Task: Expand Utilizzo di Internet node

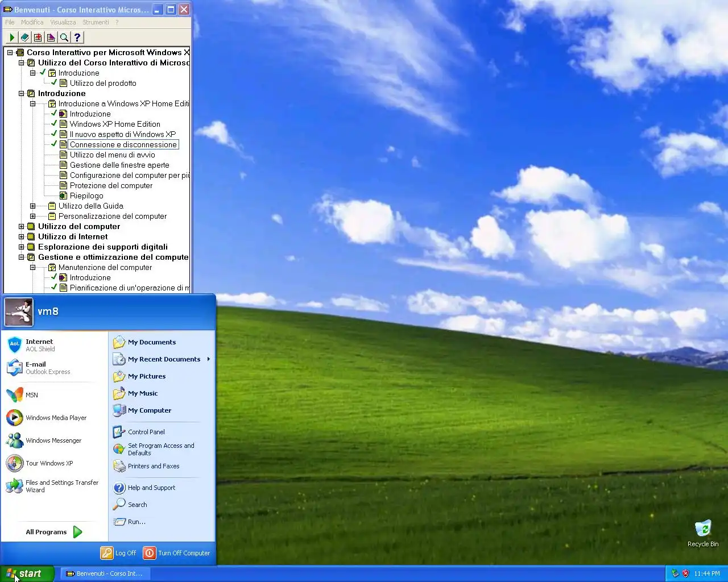Action: [21, 236]
